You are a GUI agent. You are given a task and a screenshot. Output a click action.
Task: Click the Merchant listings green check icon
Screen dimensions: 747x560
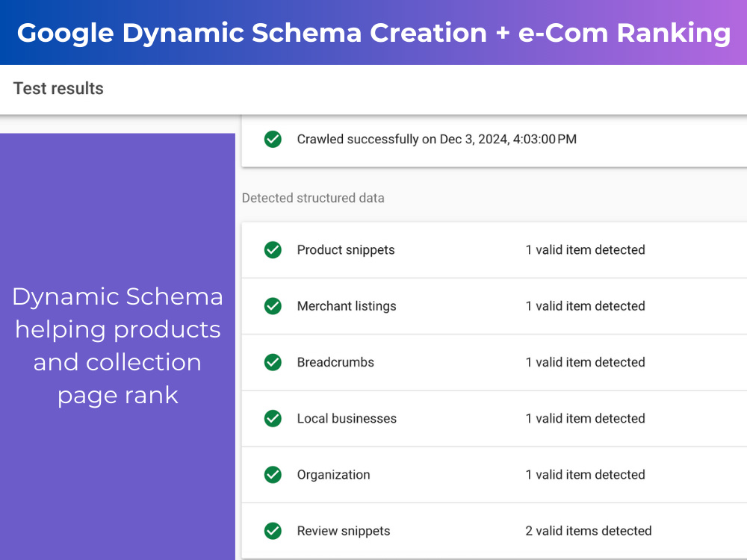coord(273,305)
